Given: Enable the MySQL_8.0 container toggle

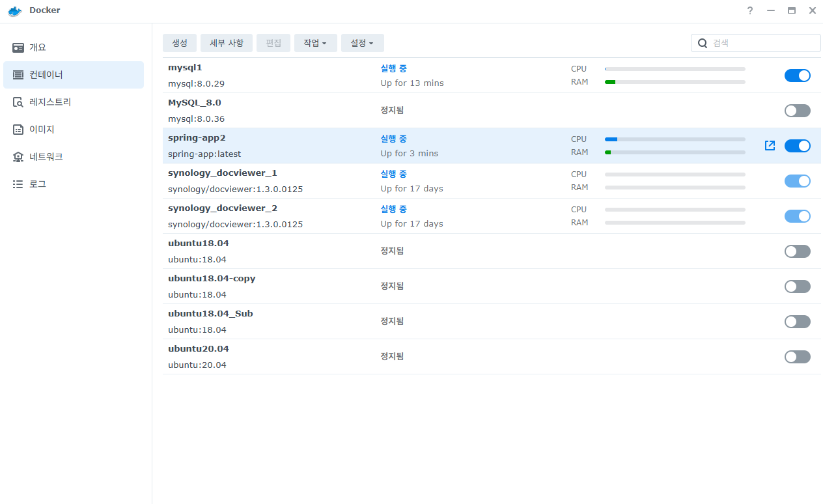Looking at the screenshot, I should (x=798, y=111).
